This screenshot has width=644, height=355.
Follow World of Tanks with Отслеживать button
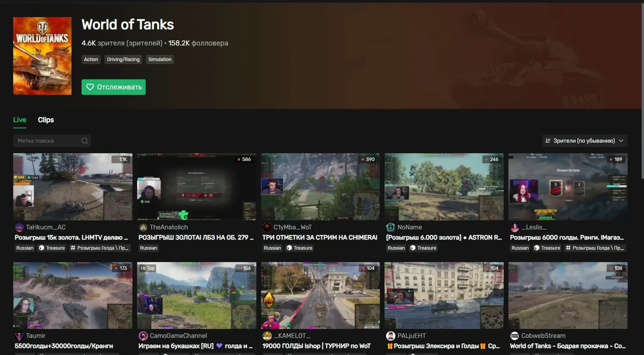click(x=113, y=87)
